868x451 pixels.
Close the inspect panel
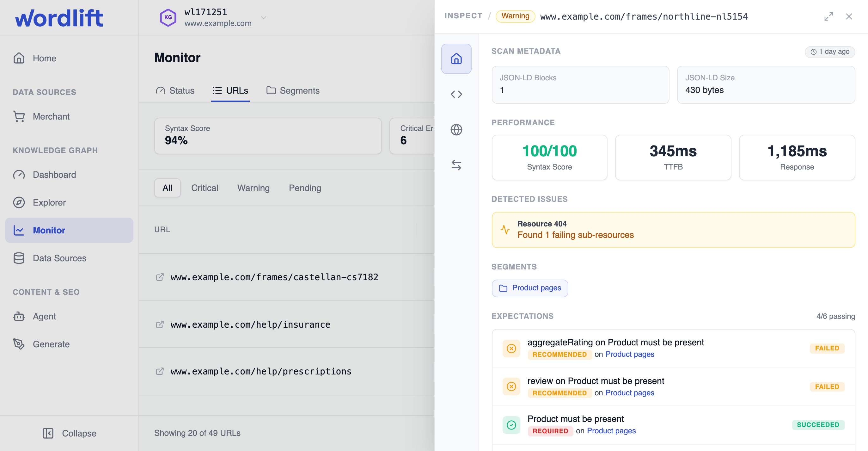coord(849,16)
